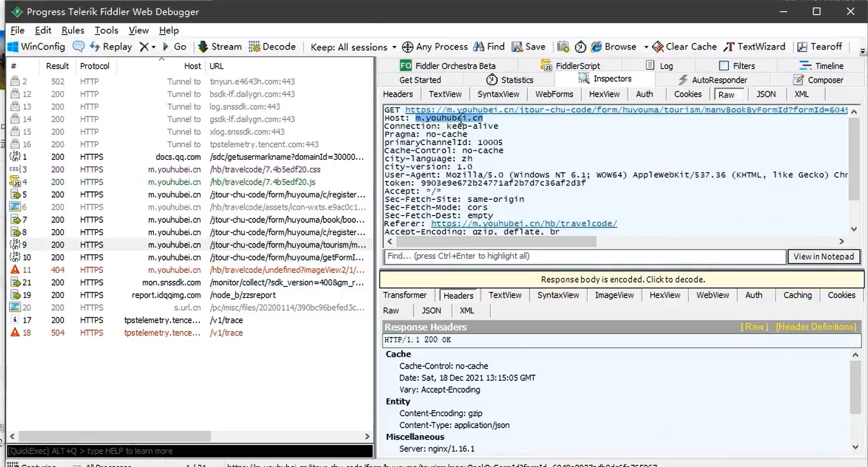Click raw request vertical scrollbar thumb

854,159
